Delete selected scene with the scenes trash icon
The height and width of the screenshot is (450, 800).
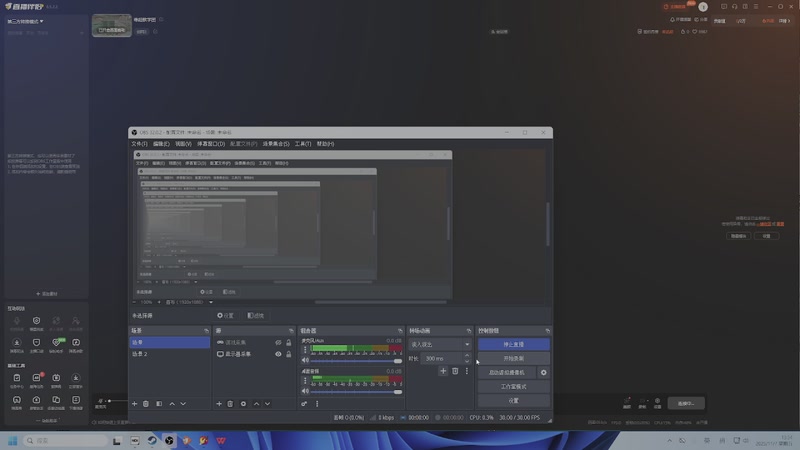pyautogui.click(x=146, y=404)
